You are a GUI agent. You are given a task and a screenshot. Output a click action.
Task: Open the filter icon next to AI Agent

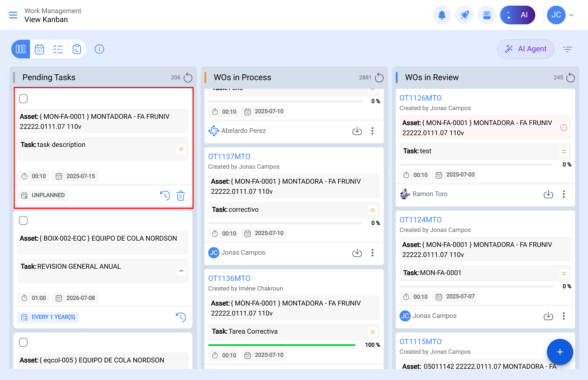567,49
